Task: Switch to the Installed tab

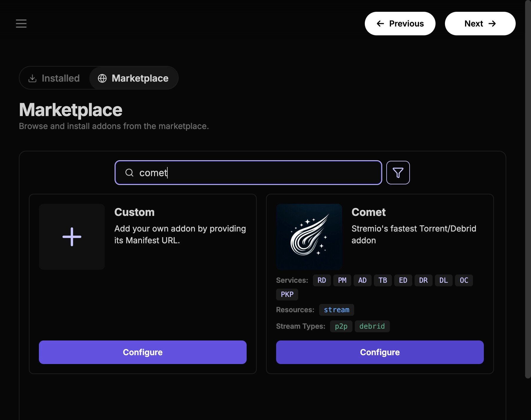Action: coord(54,78)
